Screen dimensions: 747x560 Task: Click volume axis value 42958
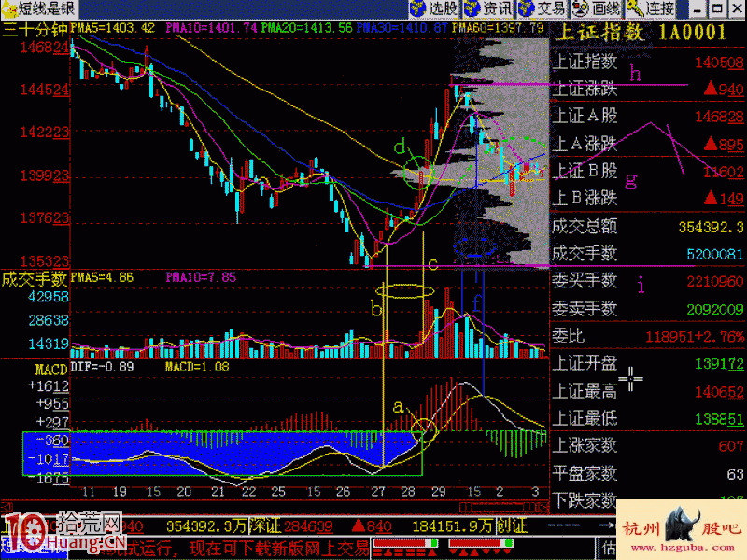[49, 297]
